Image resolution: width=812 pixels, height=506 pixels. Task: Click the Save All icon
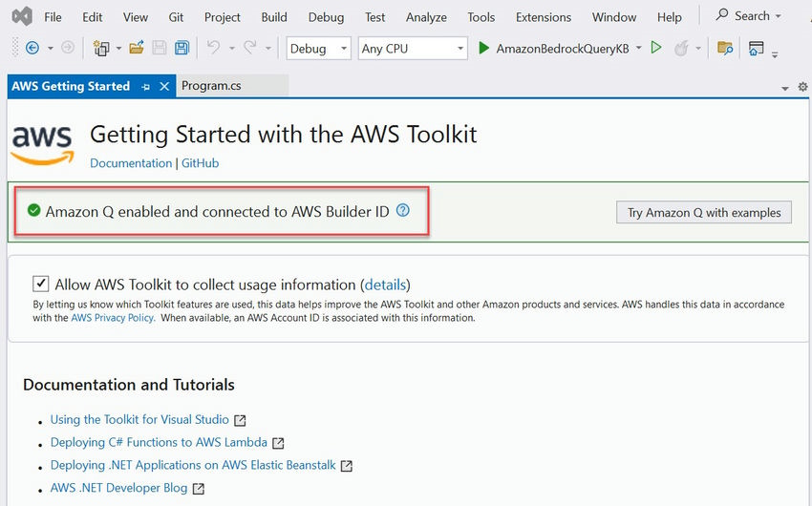[182, 48]
